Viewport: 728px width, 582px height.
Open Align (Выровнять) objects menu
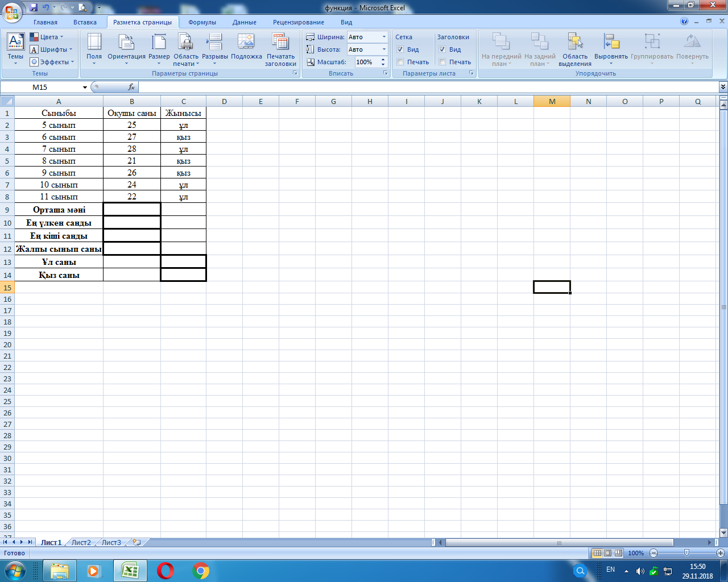pos(611,48)
